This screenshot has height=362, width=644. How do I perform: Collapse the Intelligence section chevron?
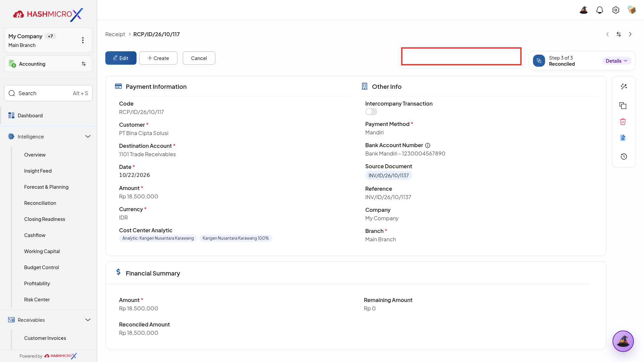coord(88,136)
